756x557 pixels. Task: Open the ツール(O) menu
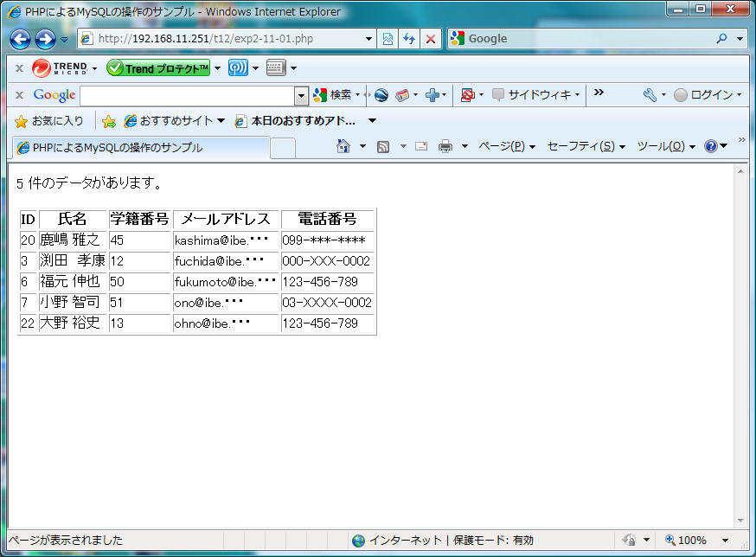(665, 146)
